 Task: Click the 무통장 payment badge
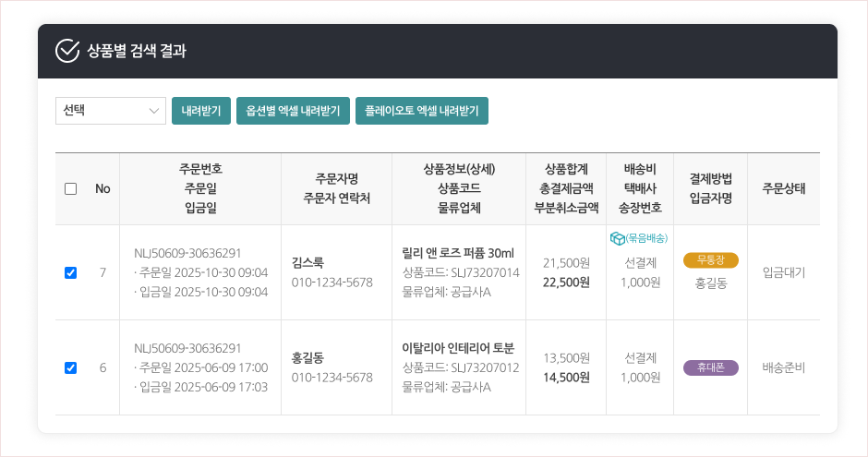pos(711,260)
